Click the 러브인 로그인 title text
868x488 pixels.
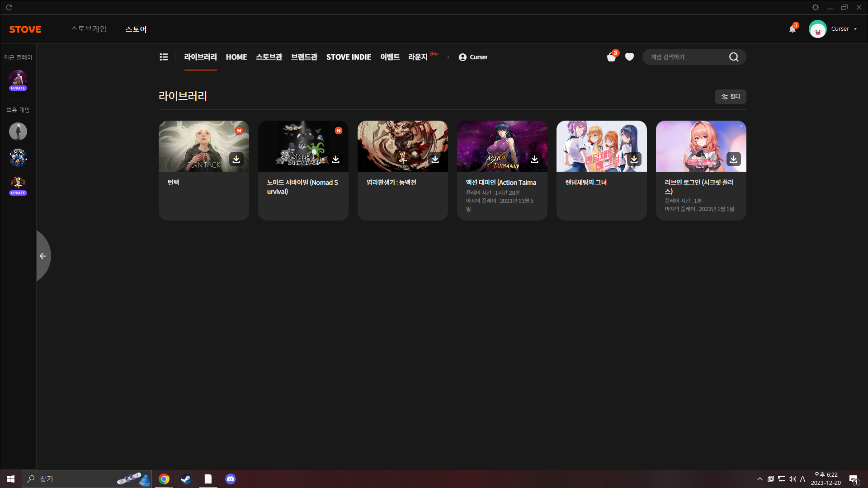click(699, 187)
